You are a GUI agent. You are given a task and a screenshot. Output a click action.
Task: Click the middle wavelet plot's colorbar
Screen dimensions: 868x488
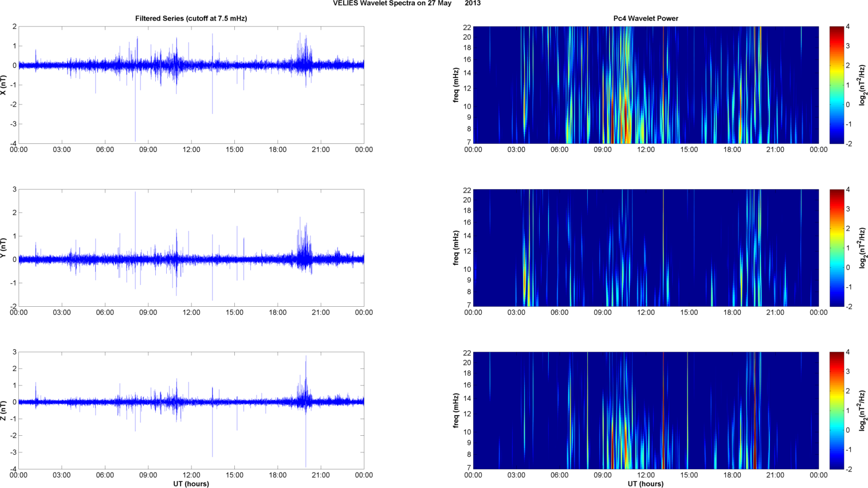point(836,248)
